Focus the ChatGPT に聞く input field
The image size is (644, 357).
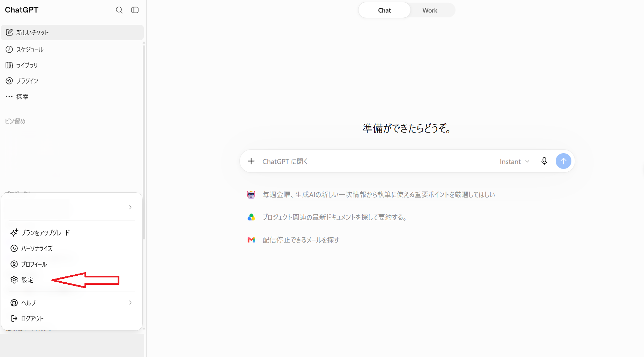click(377, 162)
